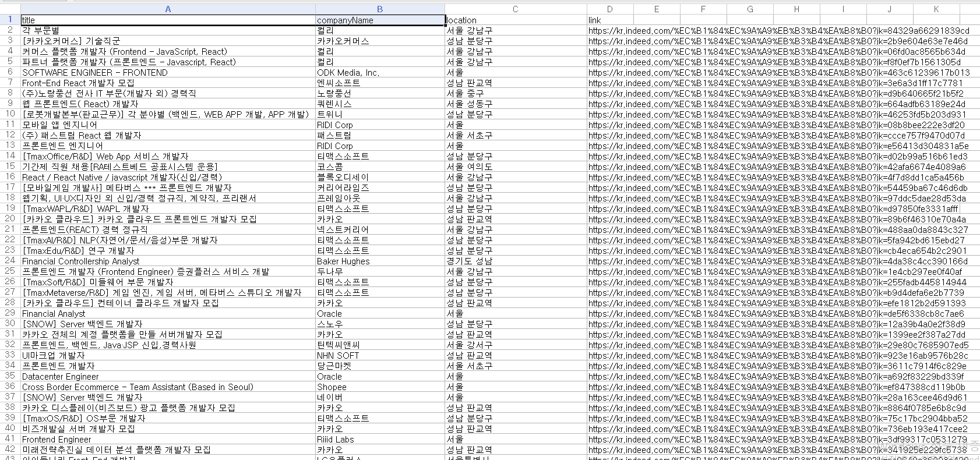Click the 'title' header cell

click(168, 20)
